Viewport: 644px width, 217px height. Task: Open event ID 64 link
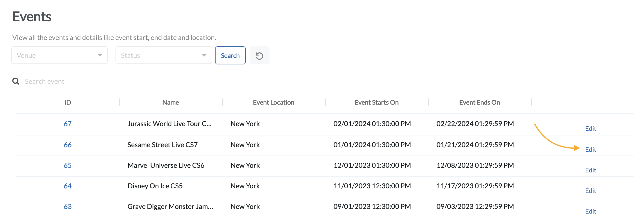coord(67,186)
